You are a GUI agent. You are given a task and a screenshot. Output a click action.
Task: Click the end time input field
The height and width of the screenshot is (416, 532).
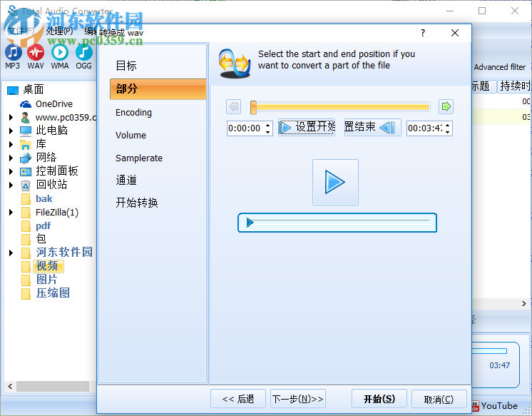[425, 128]
